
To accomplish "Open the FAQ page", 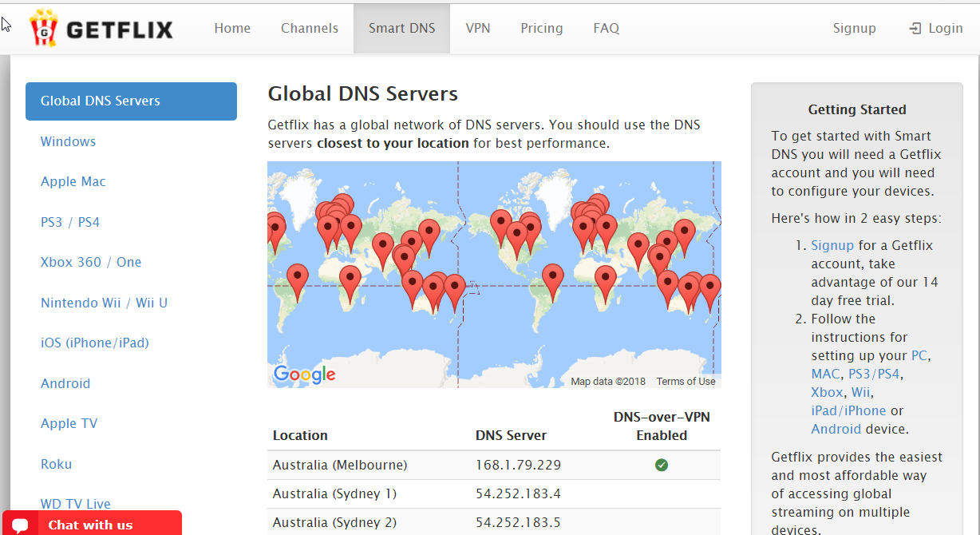I will pos(607,28).
